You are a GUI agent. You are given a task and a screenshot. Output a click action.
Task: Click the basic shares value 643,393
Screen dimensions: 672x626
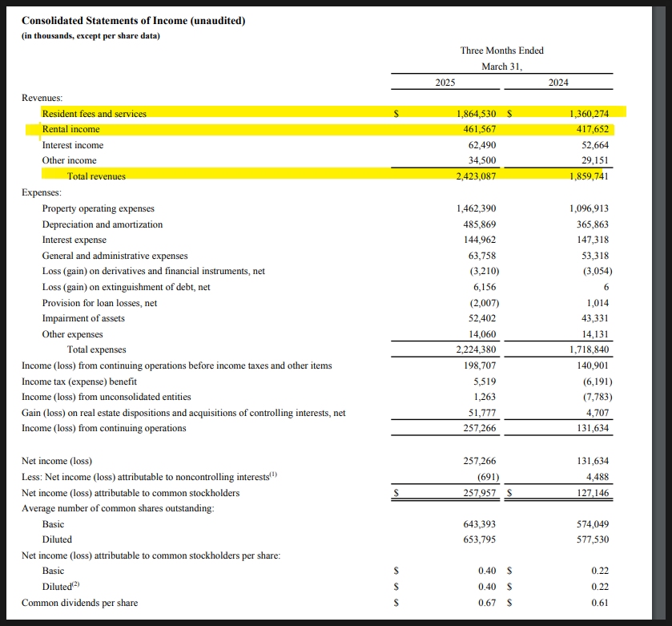pyautogui.click(x=480, y=524)
